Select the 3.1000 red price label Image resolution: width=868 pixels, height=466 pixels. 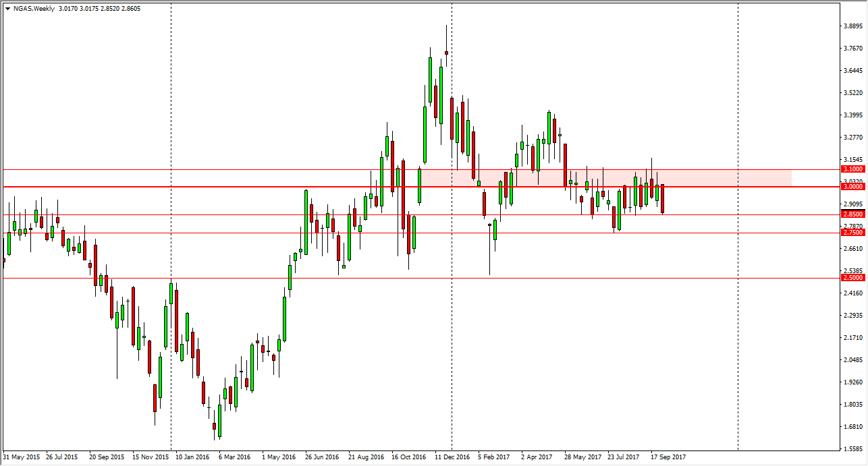pyautogui.click(x=852, y=169)
